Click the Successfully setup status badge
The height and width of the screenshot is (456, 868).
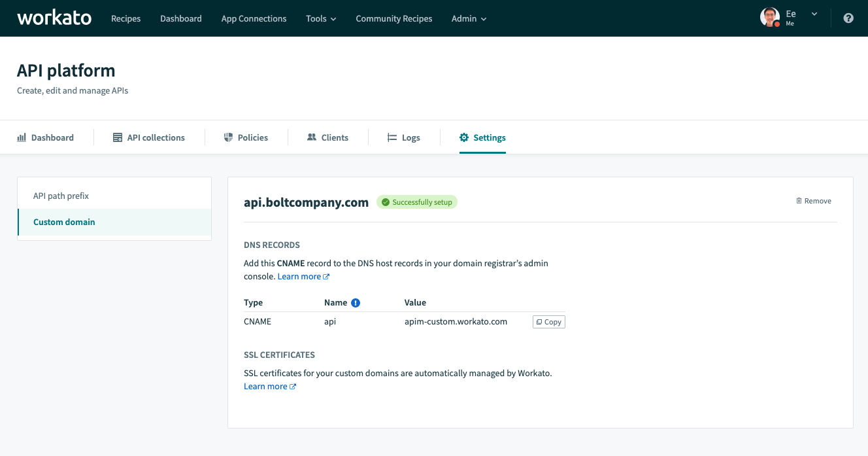click(x=417, y=202)
